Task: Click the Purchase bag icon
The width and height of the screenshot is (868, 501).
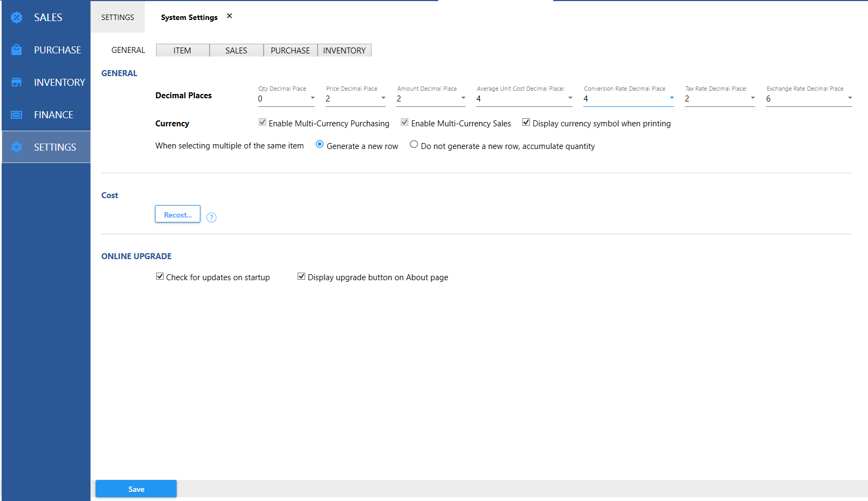Action: pos(17,50)
